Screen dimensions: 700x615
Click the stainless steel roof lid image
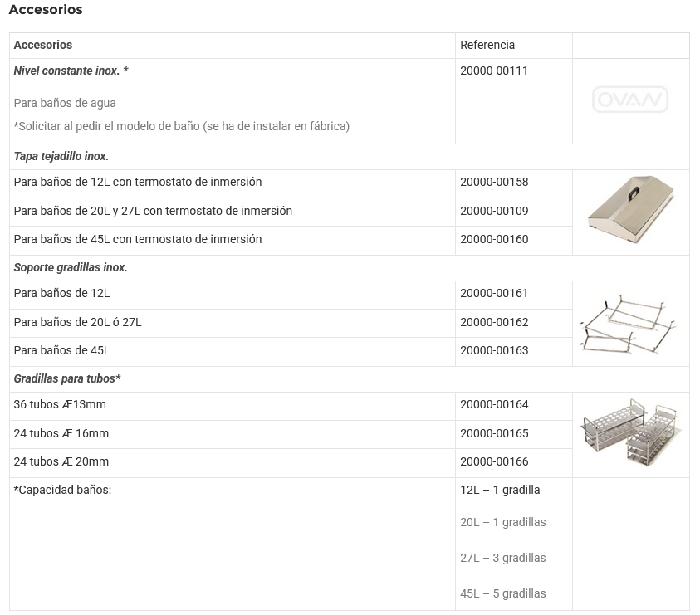point(630,212)
